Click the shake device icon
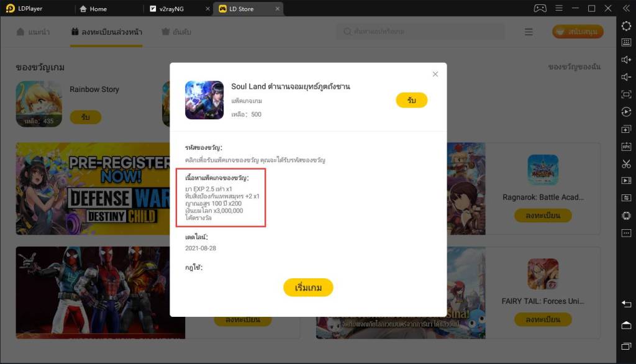The height and width of the screenshot is (364, 636). 626,216
